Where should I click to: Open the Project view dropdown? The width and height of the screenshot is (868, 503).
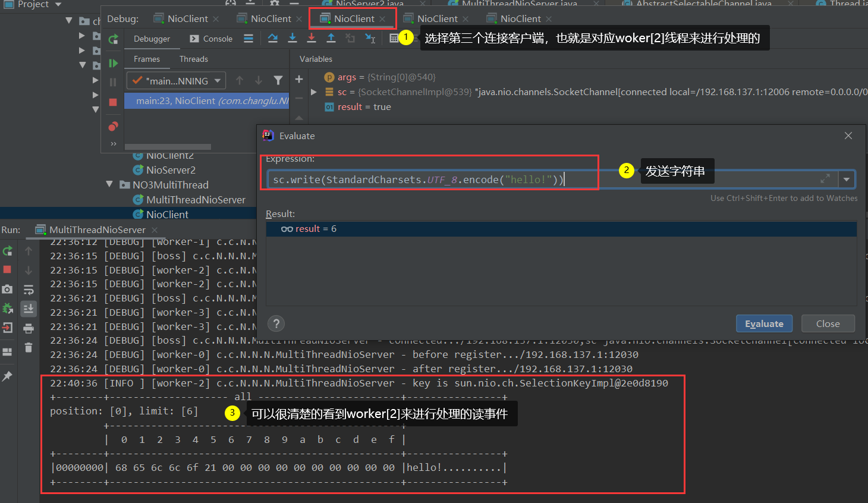pos(58,5)
